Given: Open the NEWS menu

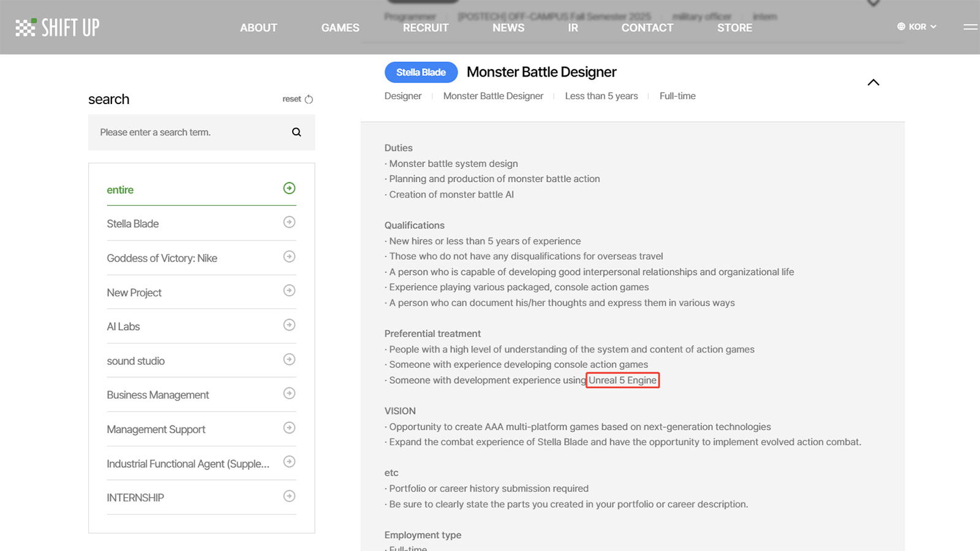Looking at the screenshot, I should (x=508, y=28).
